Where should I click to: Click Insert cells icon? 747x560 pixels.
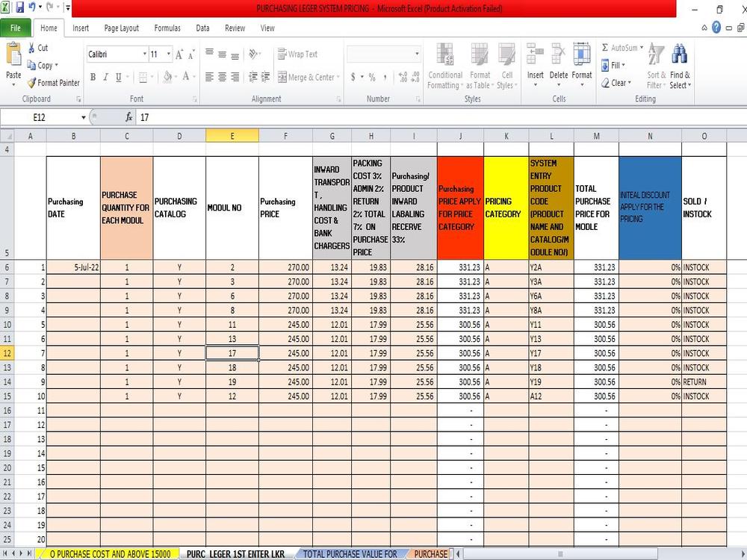coord(535,53)
